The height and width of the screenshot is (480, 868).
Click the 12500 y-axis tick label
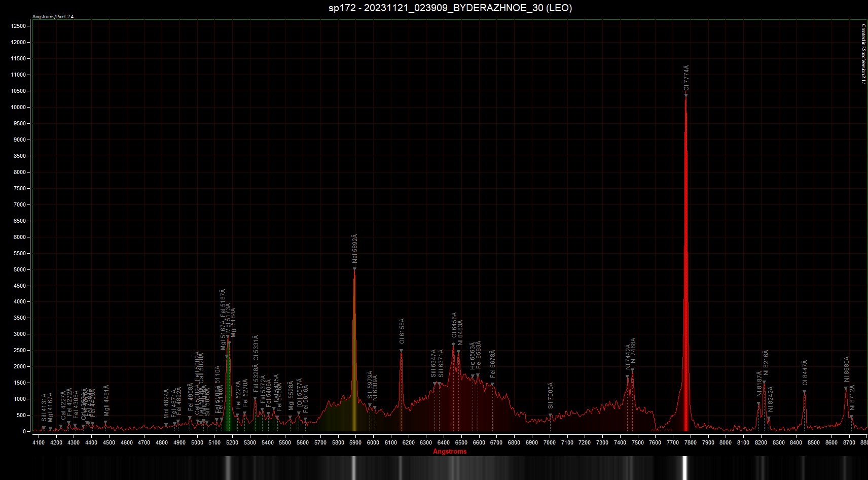point(19,26)
